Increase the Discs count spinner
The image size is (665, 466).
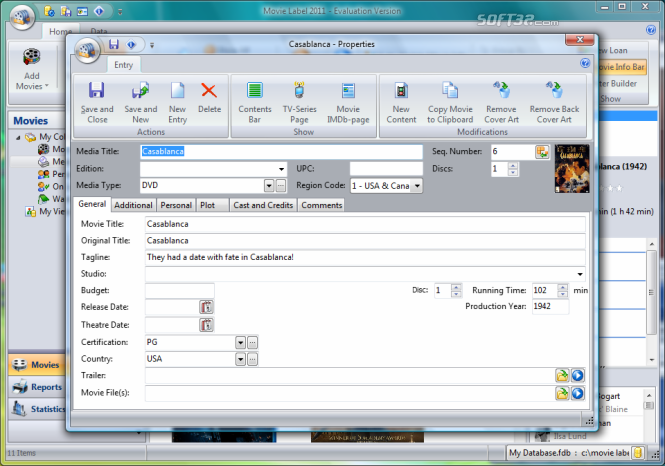(x=513, y=166)
